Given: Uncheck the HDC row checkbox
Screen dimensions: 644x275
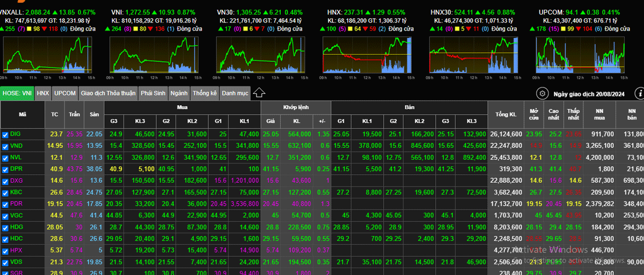Looking at the screenshot, I should pos(5,239).
